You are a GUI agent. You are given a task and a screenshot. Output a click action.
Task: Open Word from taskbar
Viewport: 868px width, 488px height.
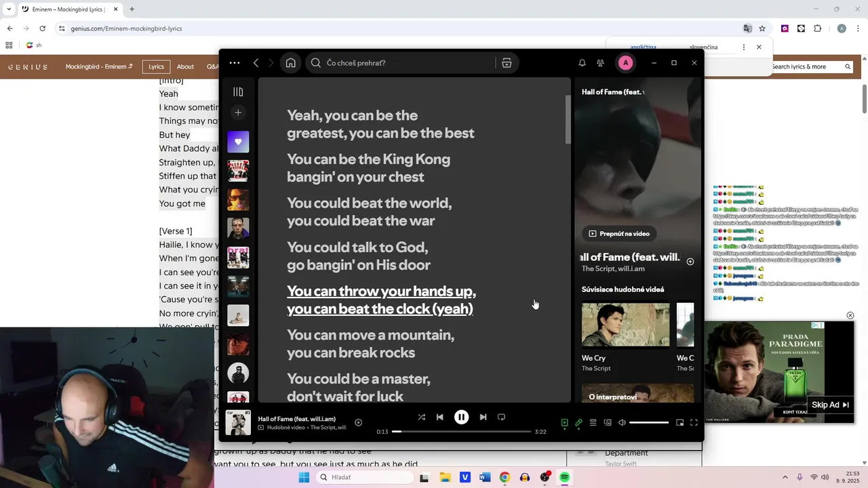485,477
